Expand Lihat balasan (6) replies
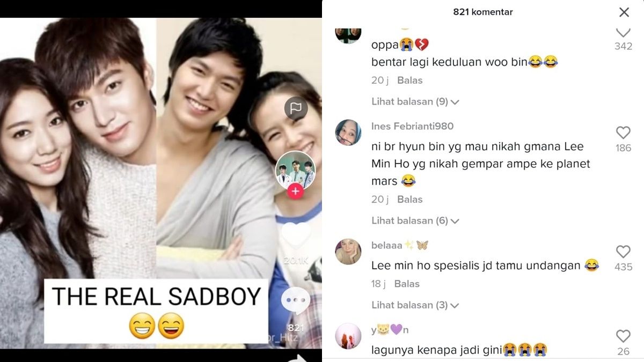Screen dimensions: 644x362 click(x=415, y=220)
